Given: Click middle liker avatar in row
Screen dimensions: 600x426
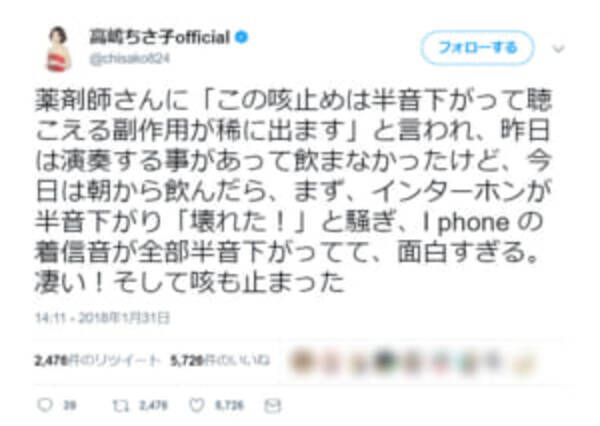Looking at the screenshot, I should (x=412, y=361).
